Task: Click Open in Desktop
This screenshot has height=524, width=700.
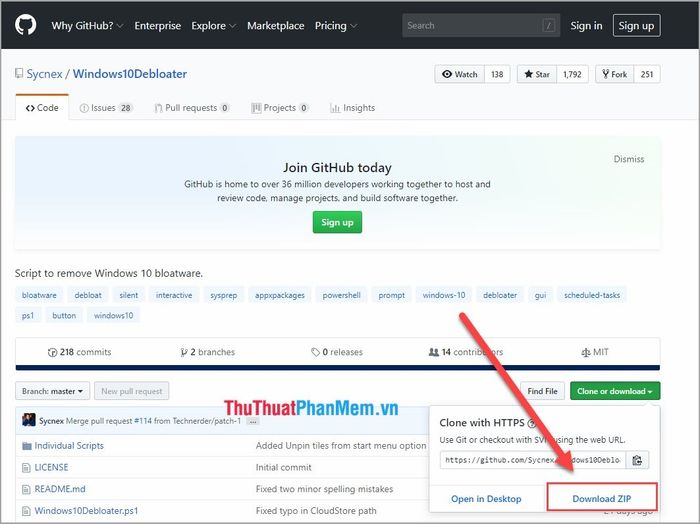Action: point(486,499)
